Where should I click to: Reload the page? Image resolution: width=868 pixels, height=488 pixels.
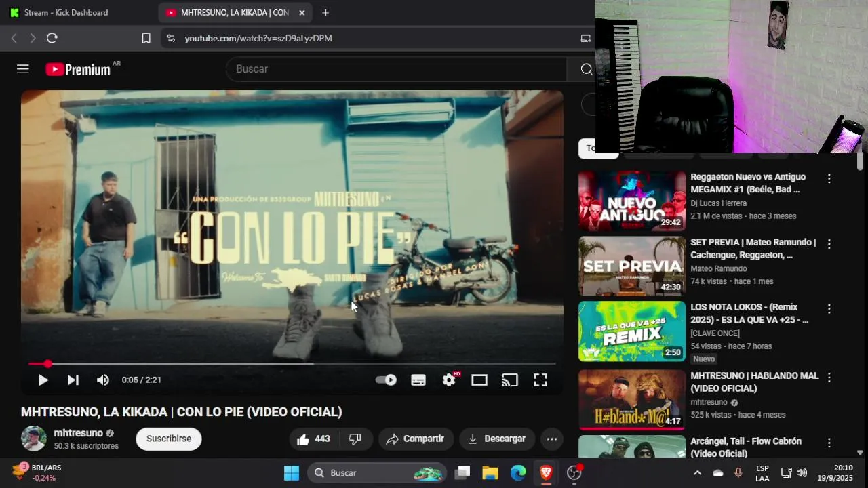coord(52,39)
